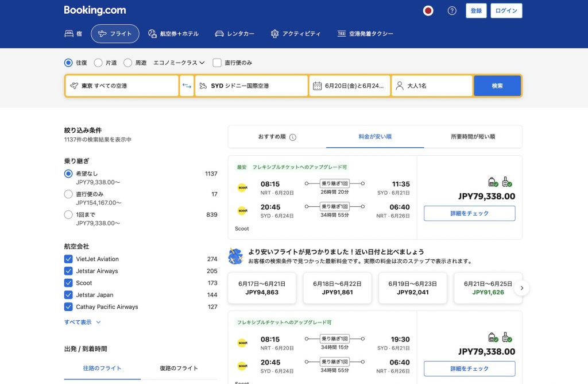Uncheck the VietJet Aviation airline filter
588x384 pixels.
coord(68,259)
